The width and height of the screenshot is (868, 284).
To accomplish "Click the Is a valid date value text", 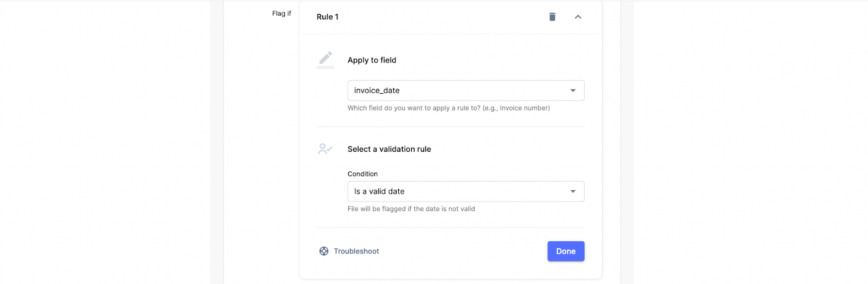I will point(379,191).
